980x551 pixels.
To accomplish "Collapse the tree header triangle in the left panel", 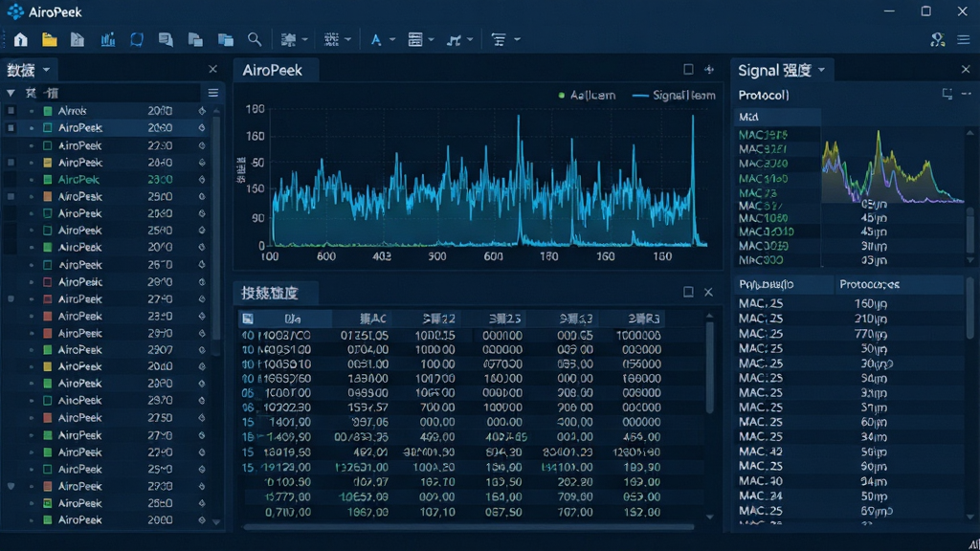I will pyautogui.click(x=11, y=93).
